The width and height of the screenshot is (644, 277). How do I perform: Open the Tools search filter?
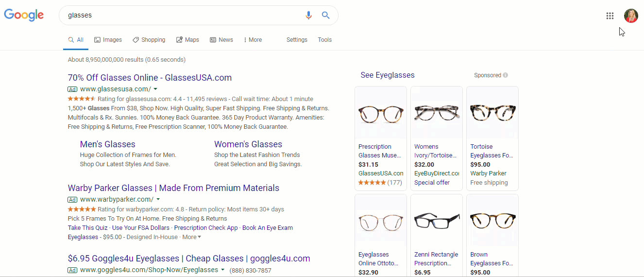(324, 40)
